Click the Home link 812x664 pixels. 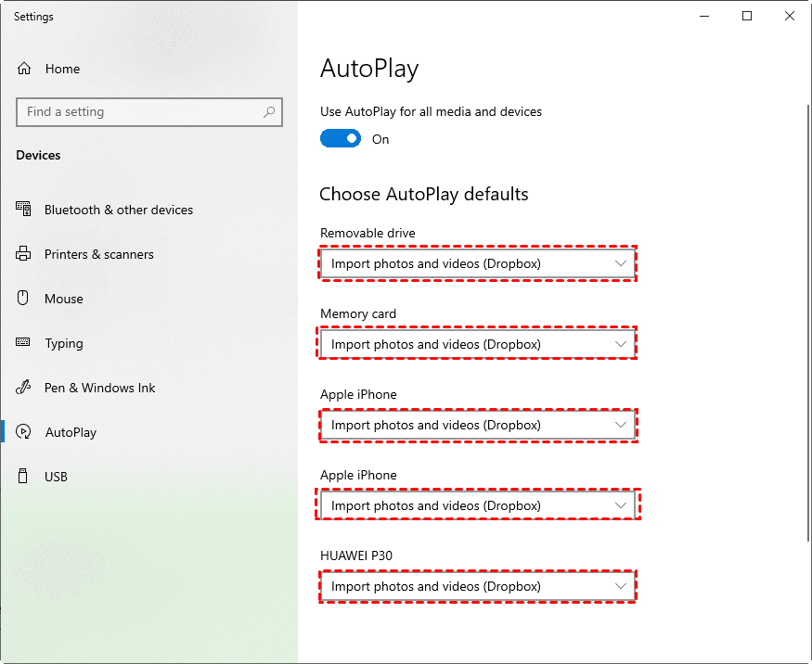pos(62,69)
